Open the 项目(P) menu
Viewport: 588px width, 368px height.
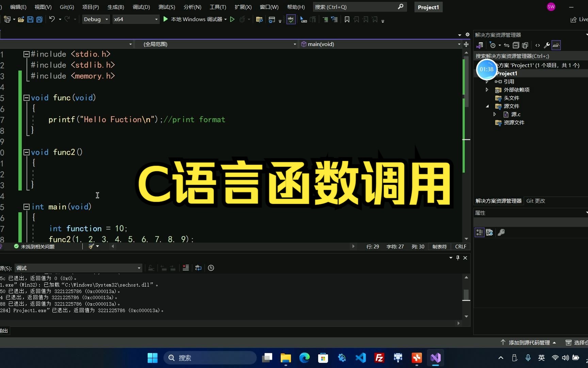(91, 7)
